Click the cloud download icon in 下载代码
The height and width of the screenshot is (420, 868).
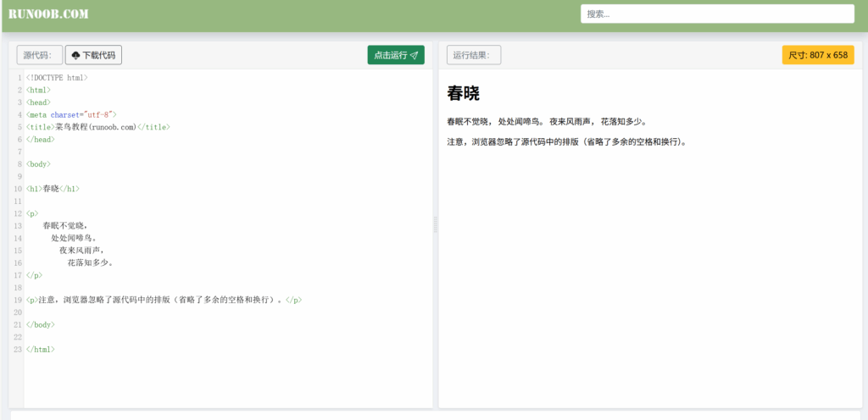point(75,56)
